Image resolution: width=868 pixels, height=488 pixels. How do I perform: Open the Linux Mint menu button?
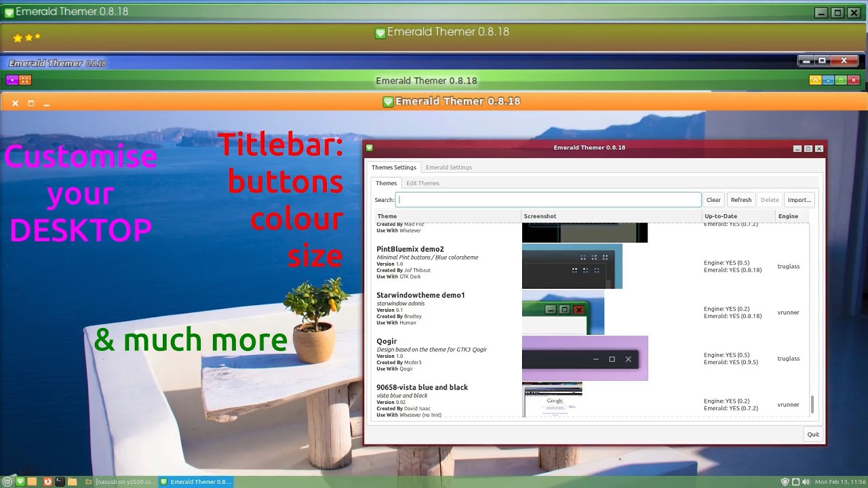click(x=7, y=482)
